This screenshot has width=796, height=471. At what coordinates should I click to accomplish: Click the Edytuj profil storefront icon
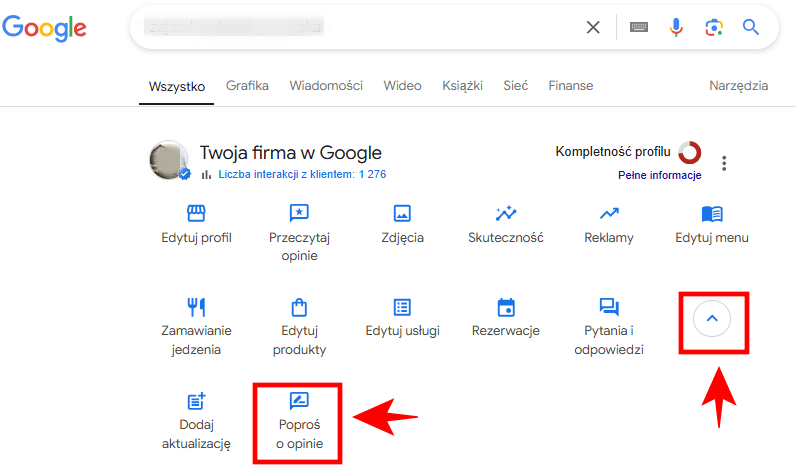196,213
